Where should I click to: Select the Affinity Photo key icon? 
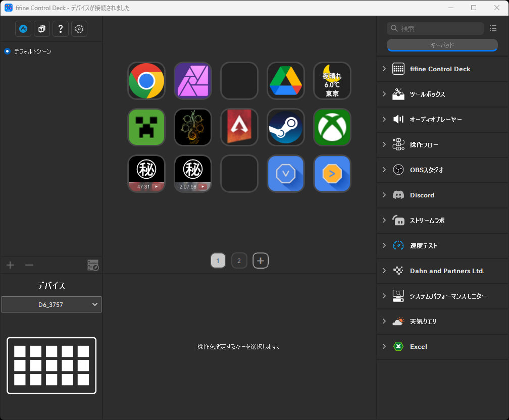pyautogui.click(x=193, y=81)
